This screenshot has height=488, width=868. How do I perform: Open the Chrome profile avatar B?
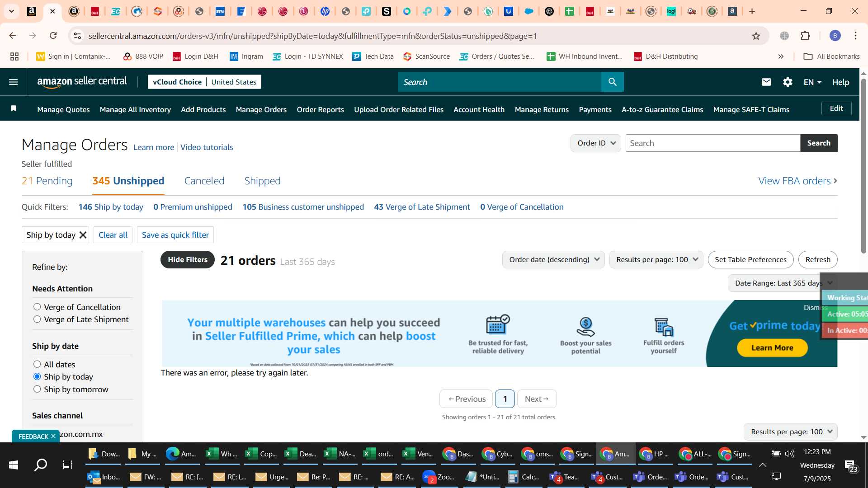pos(835,36)
